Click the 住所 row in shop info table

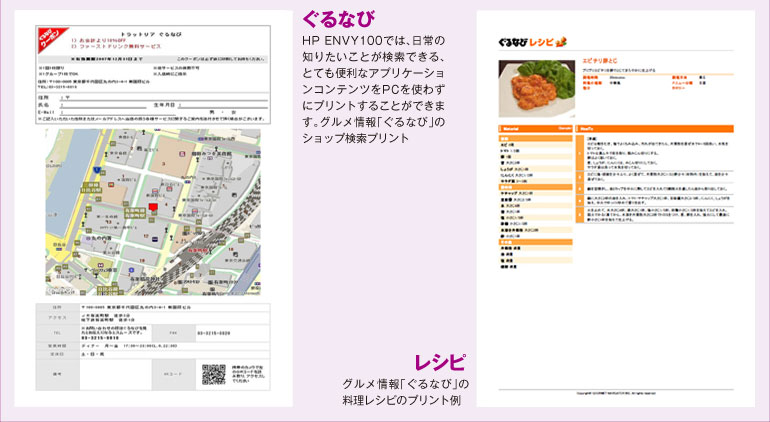click(x=153, y=308)
